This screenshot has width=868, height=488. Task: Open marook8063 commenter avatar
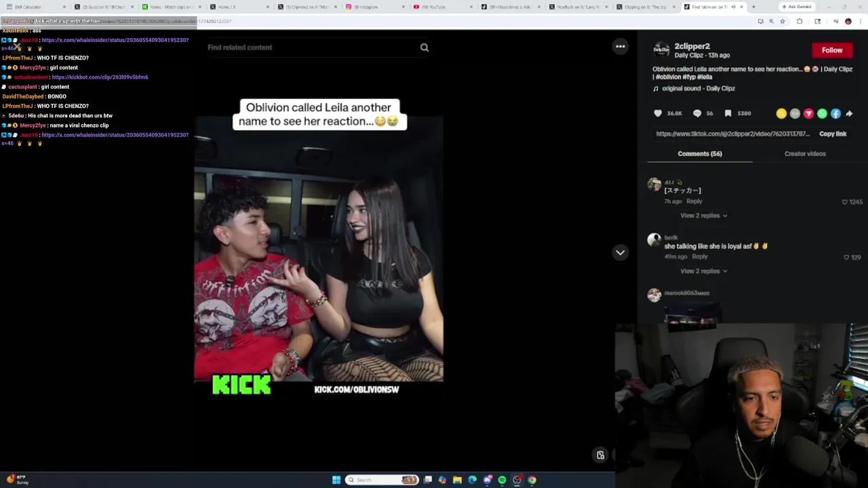pyautogui.click(x=654, y=296)
